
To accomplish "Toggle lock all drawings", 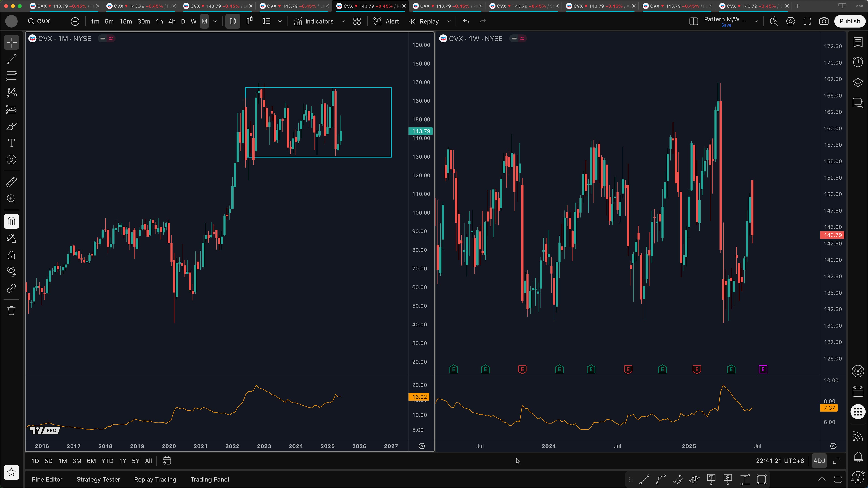I will (x=12, y=255).
